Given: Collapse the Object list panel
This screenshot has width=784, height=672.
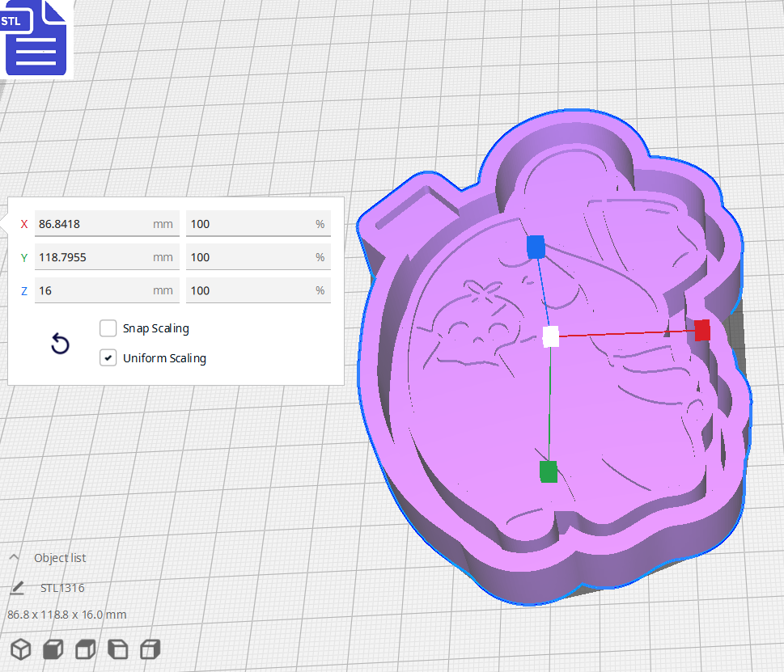Looking at the screenshot, I should 14,557.
